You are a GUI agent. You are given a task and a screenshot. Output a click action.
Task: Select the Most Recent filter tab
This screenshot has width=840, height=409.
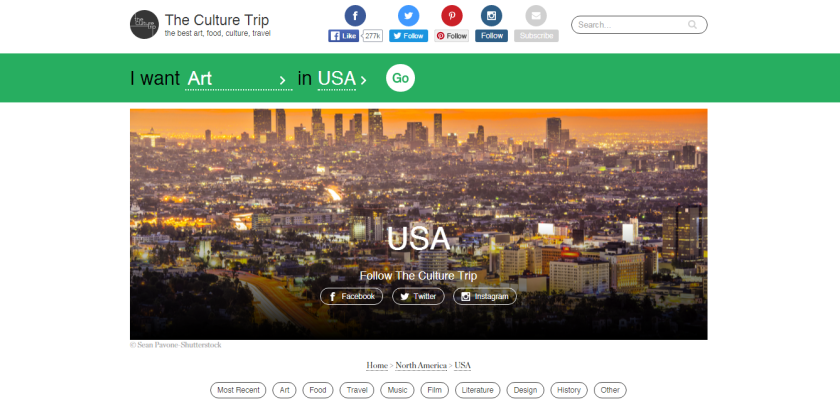coord(238,390)
